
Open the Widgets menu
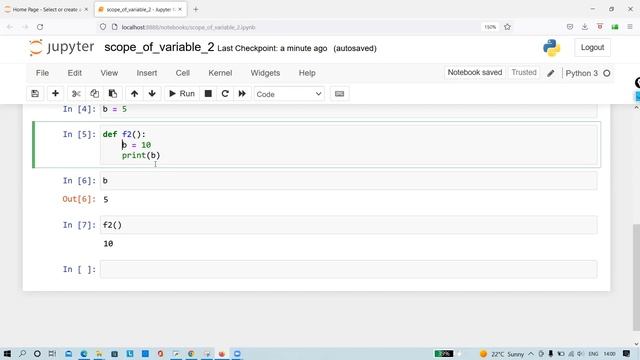coord(265,73)
